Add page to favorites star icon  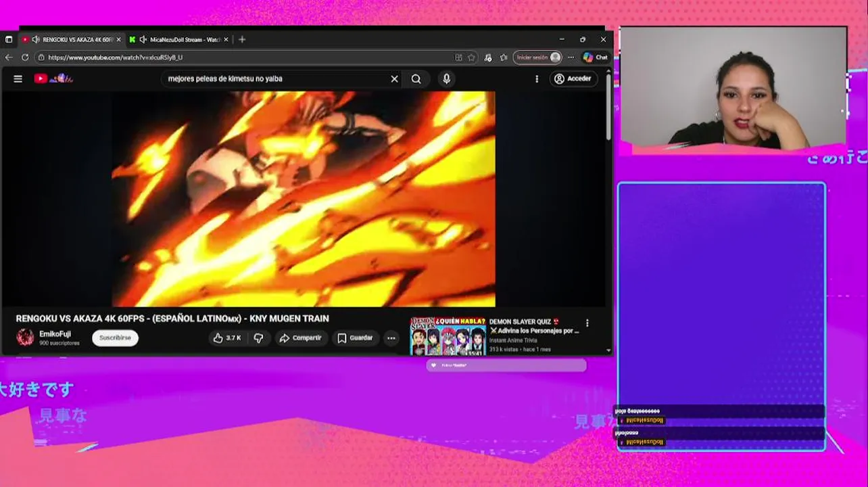pyautogui.click(x=471, y=57)
